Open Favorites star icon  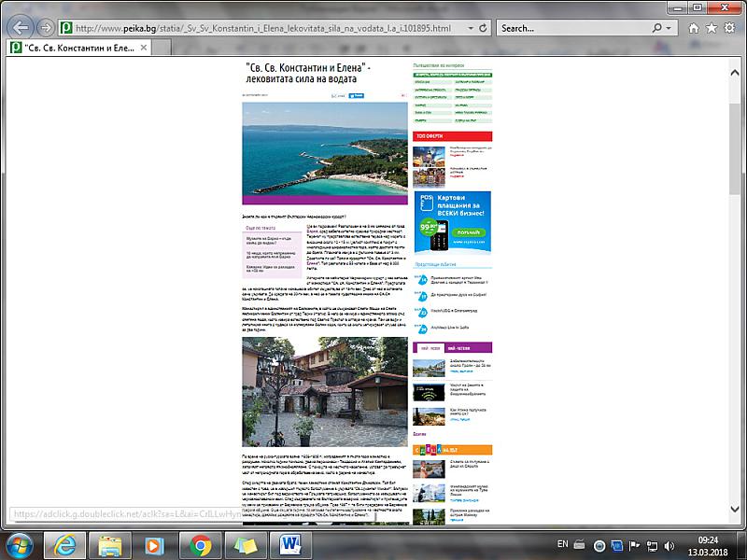712,28
